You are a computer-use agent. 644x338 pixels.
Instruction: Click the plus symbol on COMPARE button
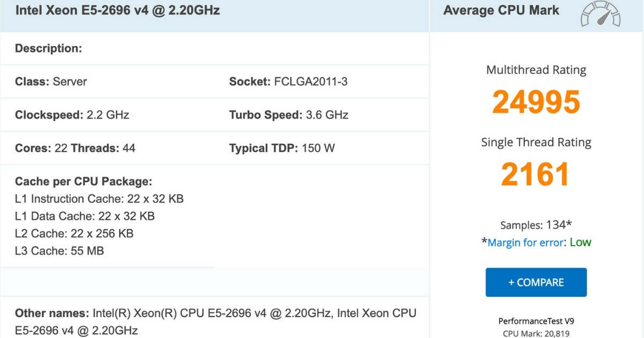click(511, 282)
